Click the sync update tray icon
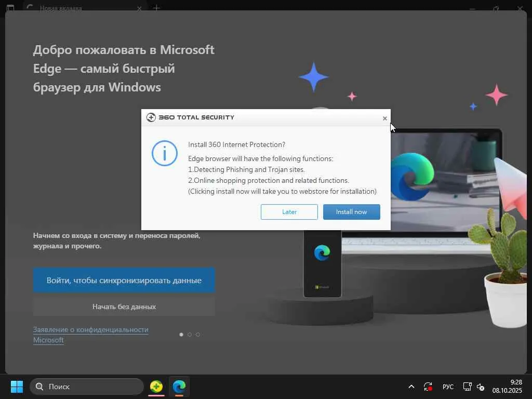532x399 pixels. (x=428, y=387)
